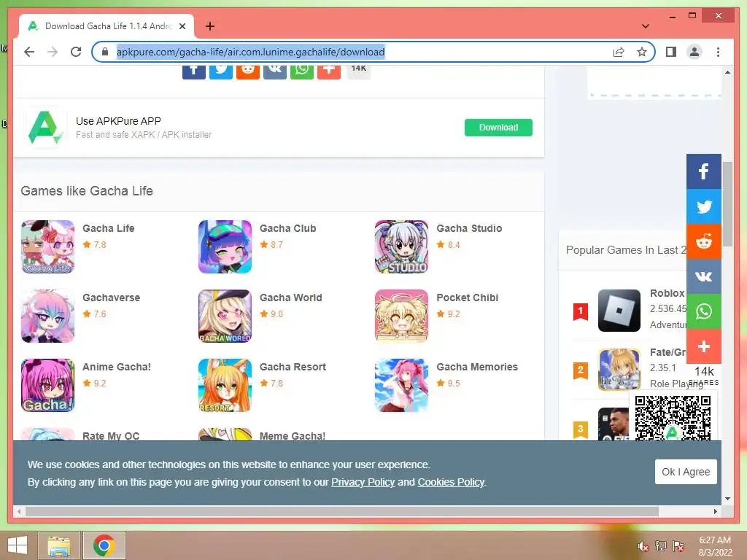
Task: Open the Gacha Resort game thumbnail
Action: tap(225, 385)
